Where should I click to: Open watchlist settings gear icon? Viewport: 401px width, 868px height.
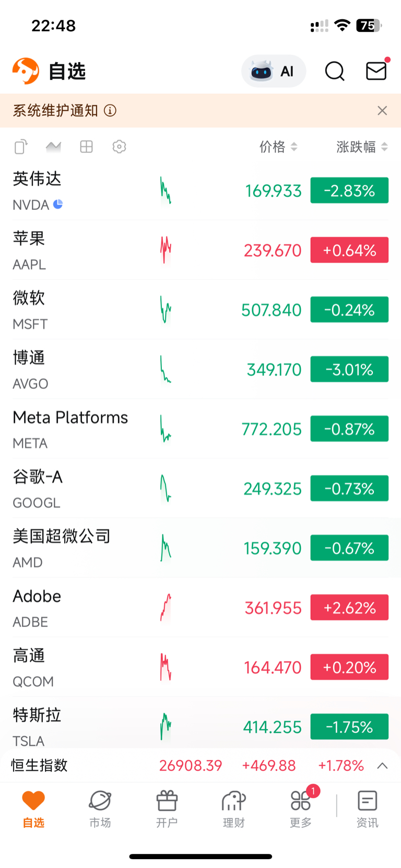click(x=119, y=147)
